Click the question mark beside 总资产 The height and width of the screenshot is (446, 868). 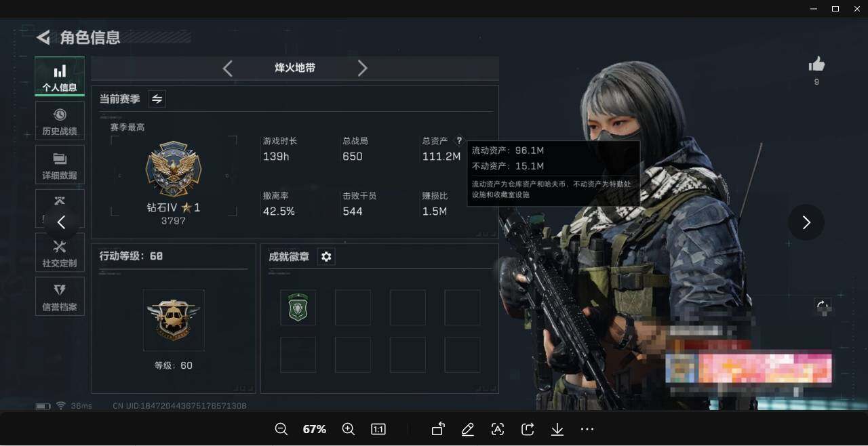click(x=459, y=141)
